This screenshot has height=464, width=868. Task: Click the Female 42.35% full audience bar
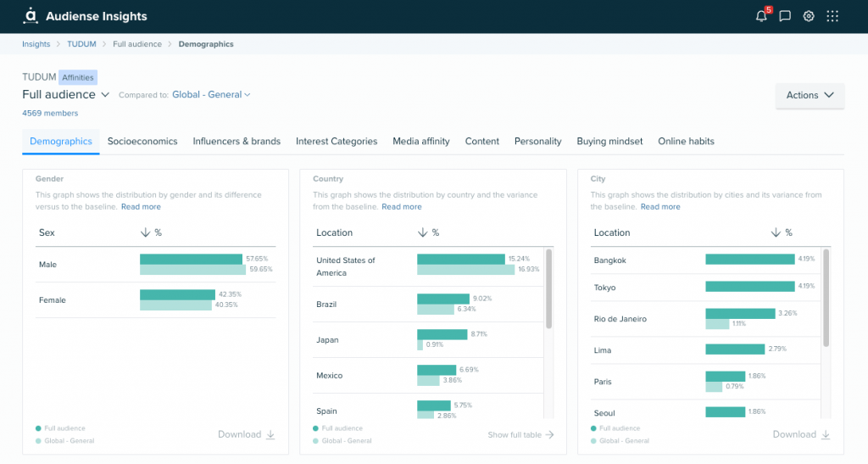click(177, 294)
